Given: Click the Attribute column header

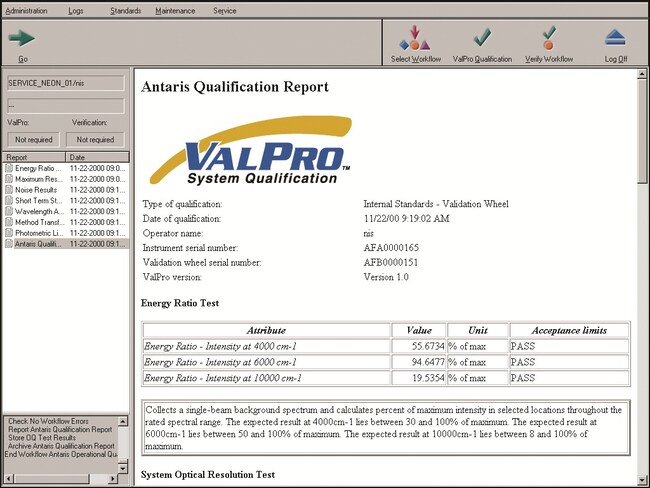Looking at the screenshot, I should (266, 330).
